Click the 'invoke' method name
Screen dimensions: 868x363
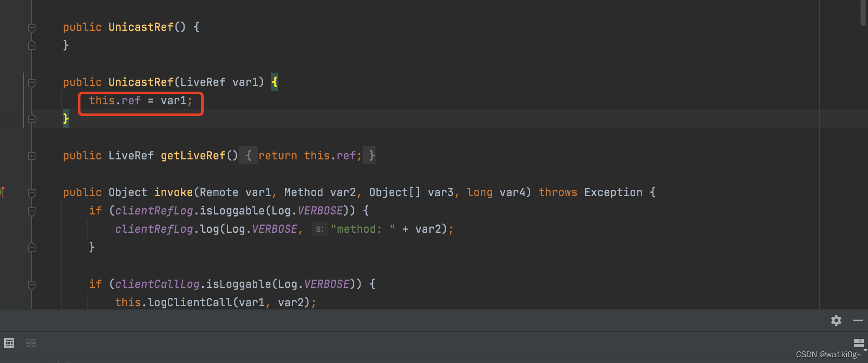click(x=173, y=192)
